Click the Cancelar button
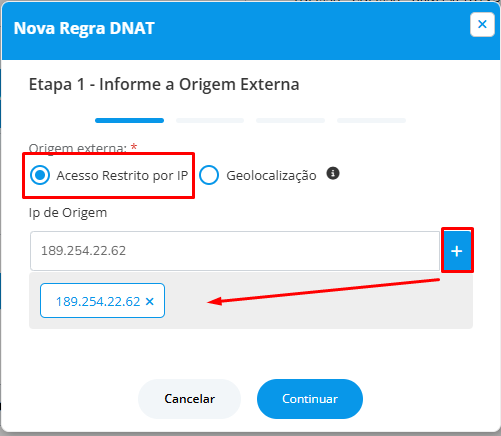The width and height of the screenshot is (501, 436). (189, 399)
